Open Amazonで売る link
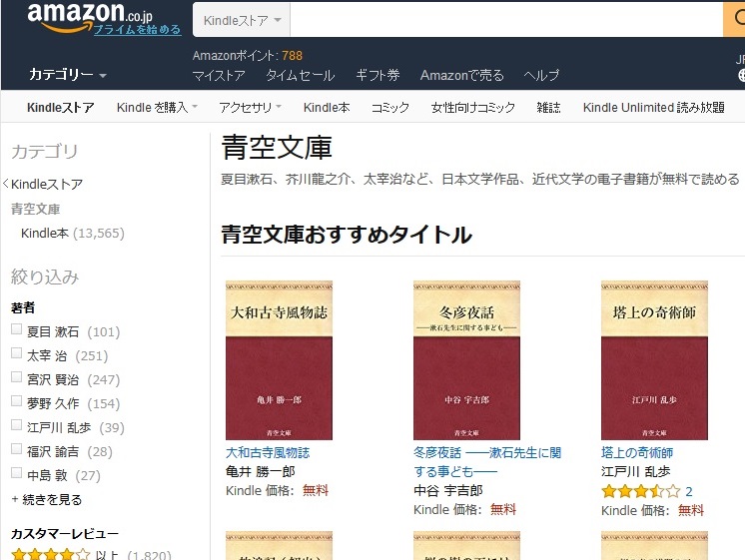This screenshot has height=560, width=745. [461, 75]
